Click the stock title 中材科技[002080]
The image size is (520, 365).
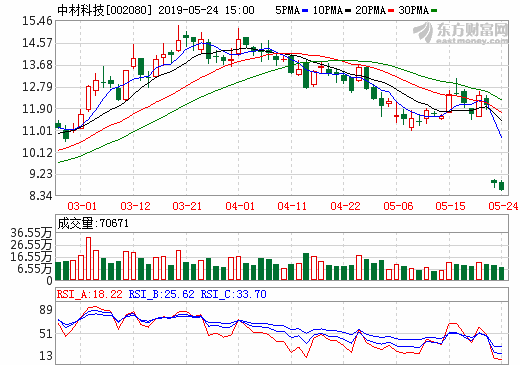point(104,10)
